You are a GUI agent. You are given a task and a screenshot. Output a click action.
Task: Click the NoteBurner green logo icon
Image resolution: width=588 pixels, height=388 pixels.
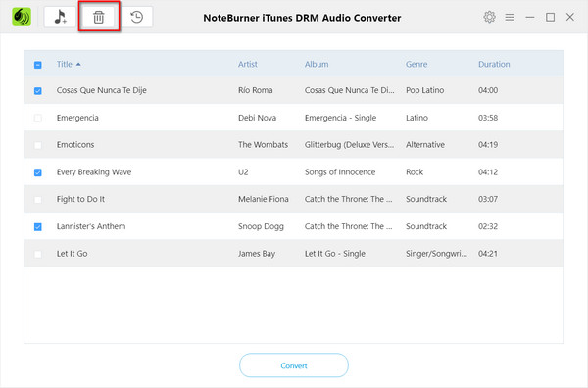22,17
